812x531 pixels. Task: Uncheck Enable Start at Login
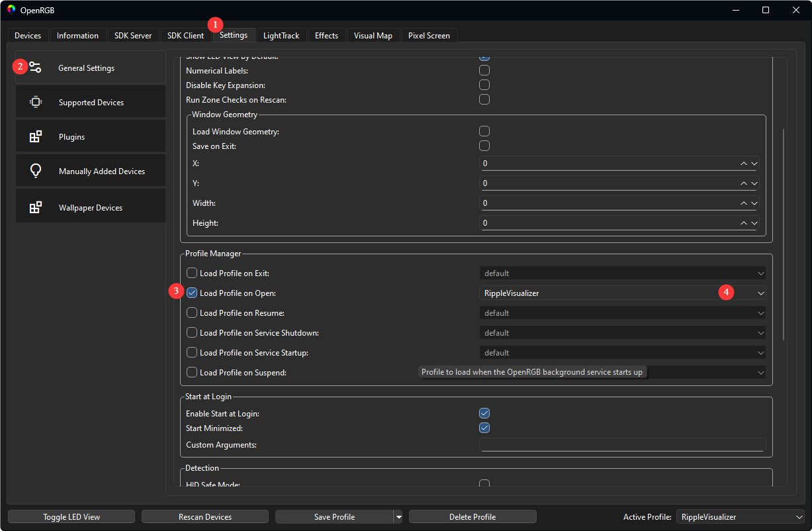click(x=484, y=413)
